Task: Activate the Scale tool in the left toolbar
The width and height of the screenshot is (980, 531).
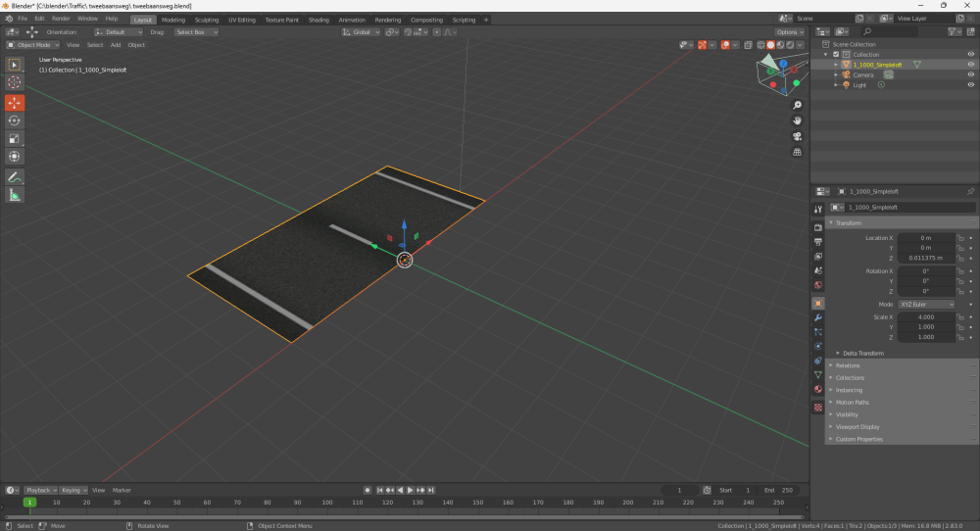Action: 15,139
